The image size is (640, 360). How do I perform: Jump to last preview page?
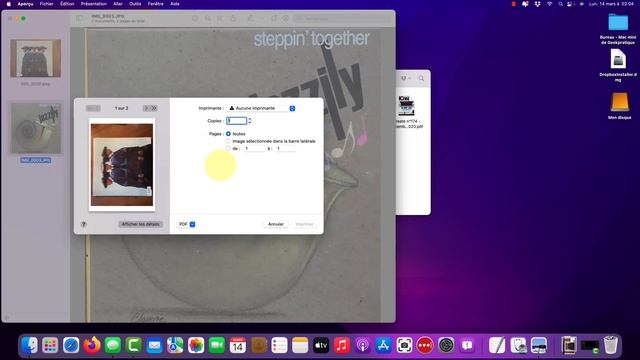154,108
